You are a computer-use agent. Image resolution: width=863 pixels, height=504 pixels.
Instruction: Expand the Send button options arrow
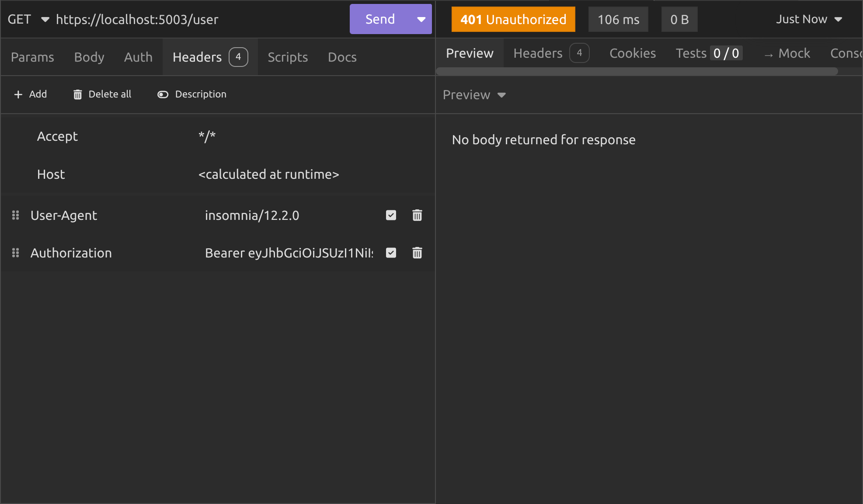pos(421,19)
